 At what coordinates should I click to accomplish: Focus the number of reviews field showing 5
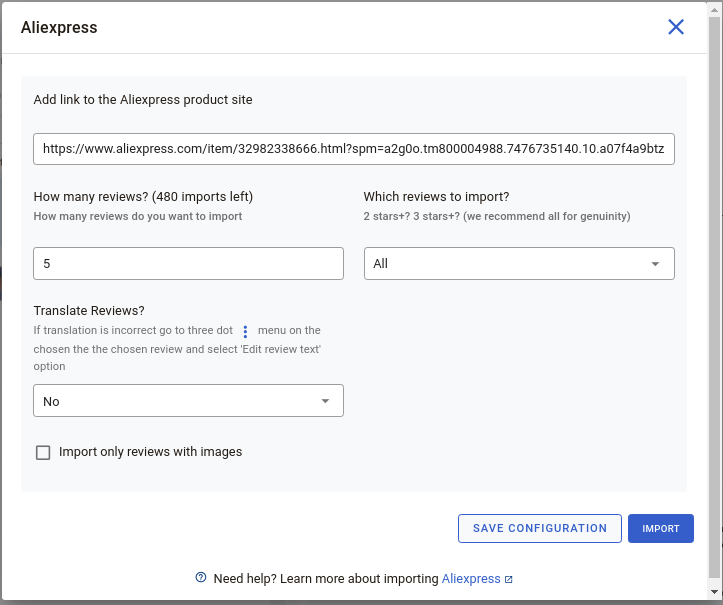pos(188,263)
